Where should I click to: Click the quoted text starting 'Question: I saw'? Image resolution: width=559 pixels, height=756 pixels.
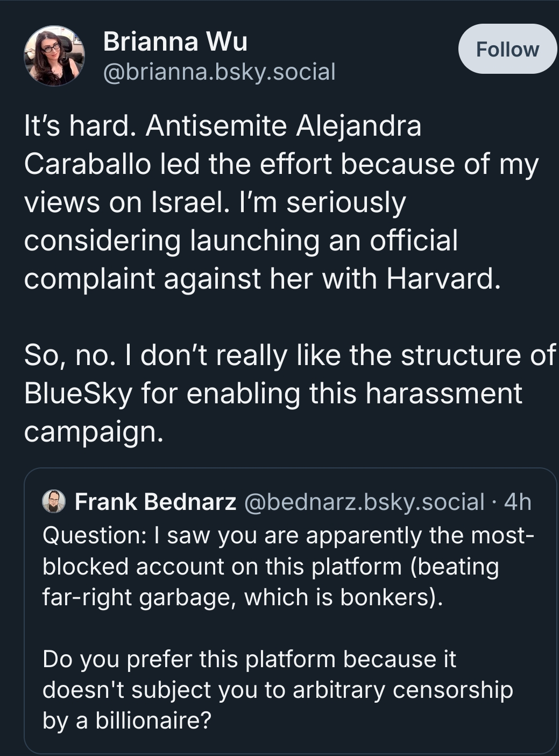point(288,566)
